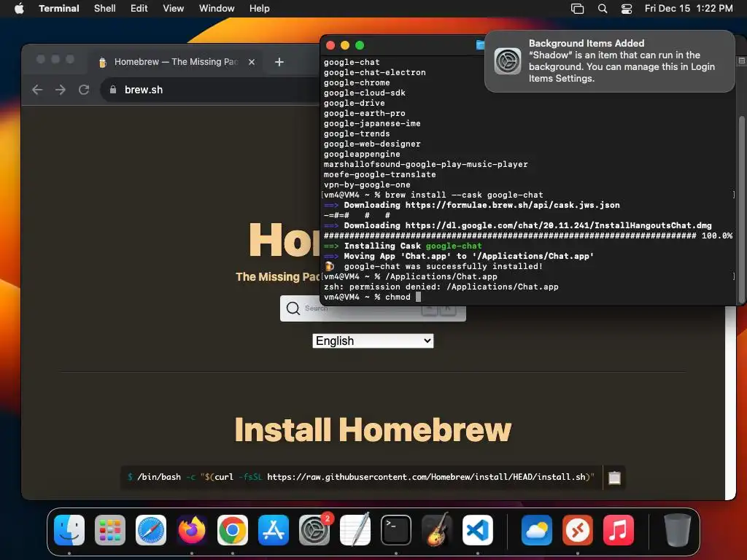Click the google-chrome line in Terminal
Screen dimensions: 747x560
coord(356,82)
